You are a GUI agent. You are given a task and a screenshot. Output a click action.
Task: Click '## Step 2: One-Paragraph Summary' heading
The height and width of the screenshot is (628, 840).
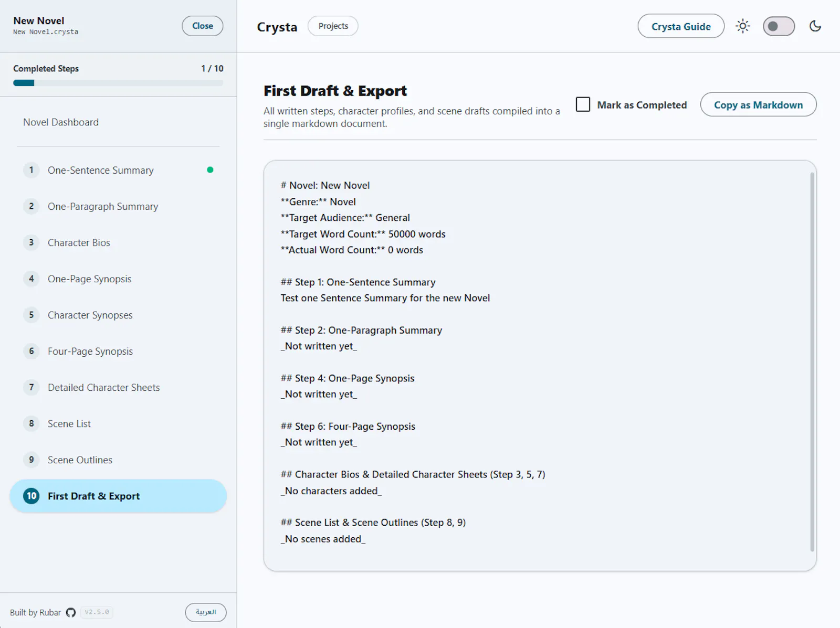(361, 330)
